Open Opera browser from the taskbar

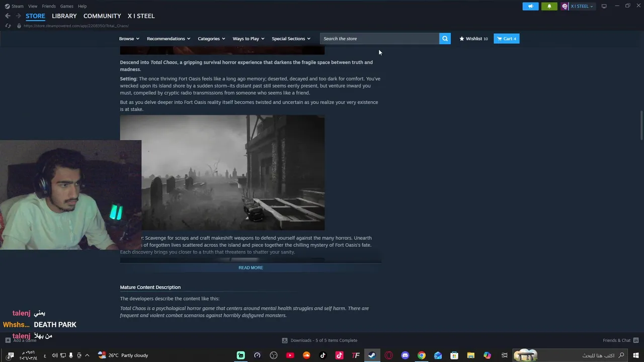(x=388, y=355)
